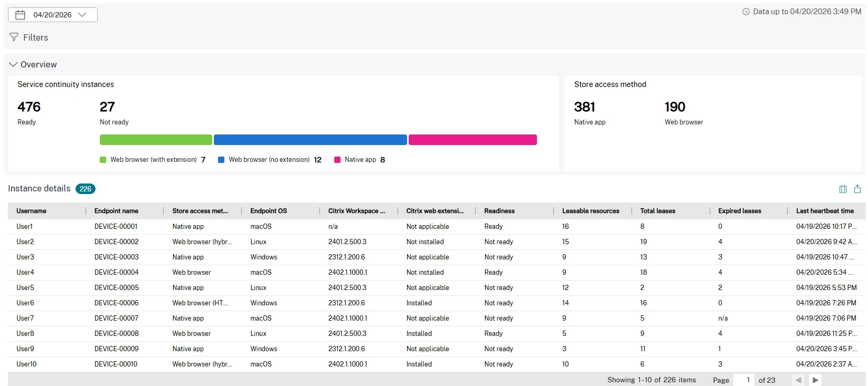The width and height of the screenshot is (868, 386).
Task: Sort by the Store access method column header
Action: point(200,211)
